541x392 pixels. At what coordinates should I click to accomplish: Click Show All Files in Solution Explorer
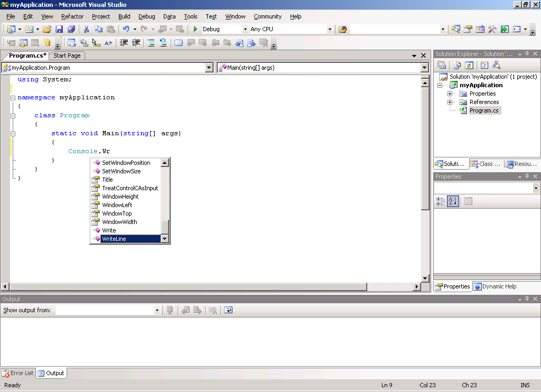(457, 65)
